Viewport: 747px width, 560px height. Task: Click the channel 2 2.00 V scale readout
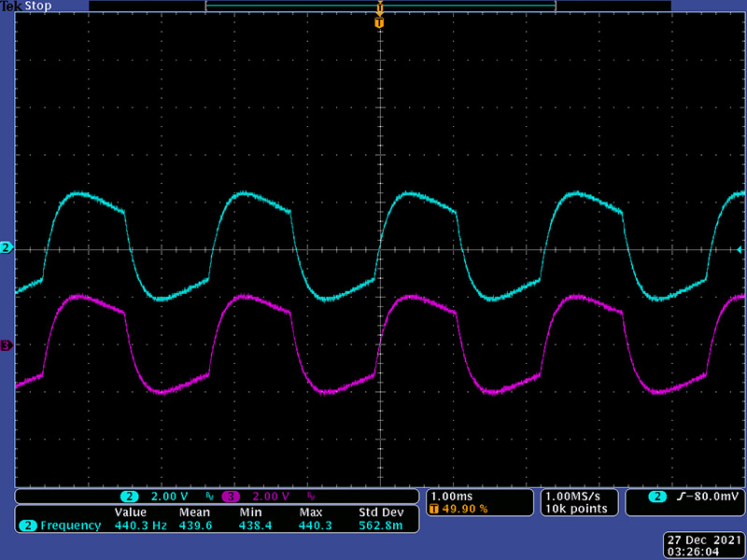click(168, 496)
